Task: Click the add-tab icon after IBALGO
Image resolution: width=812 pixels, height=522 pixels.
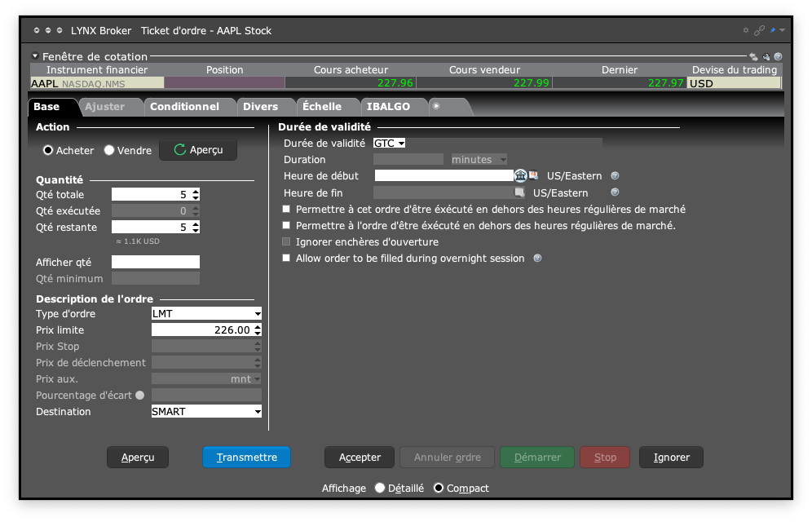Action: coord(436,106)
